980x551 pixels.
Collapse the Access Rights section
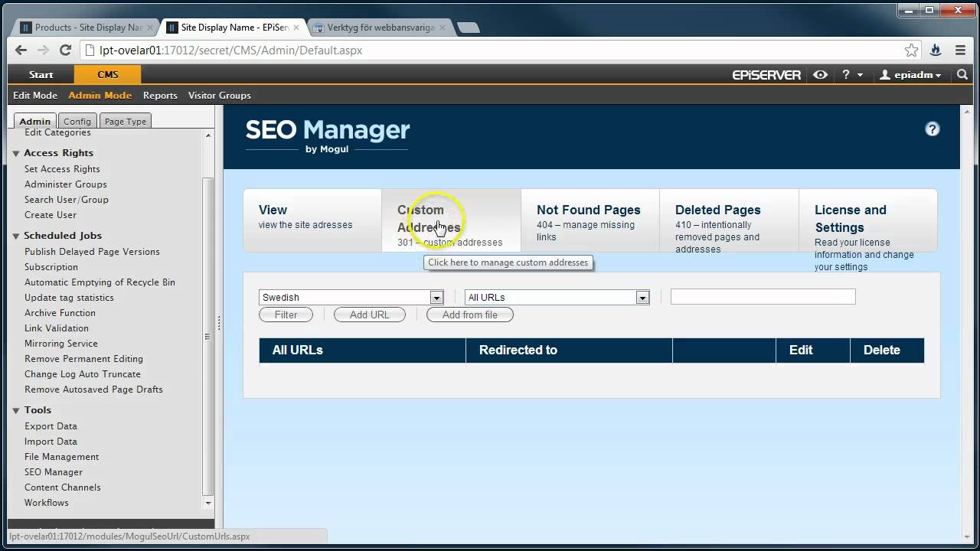pyautogui.click(x=16, y=153)
